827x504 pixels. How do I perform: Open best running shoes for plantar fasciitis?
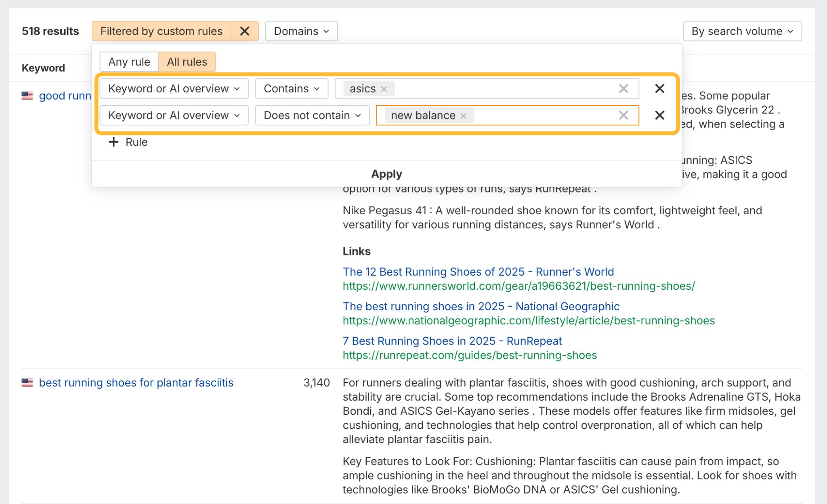point(136,382)
